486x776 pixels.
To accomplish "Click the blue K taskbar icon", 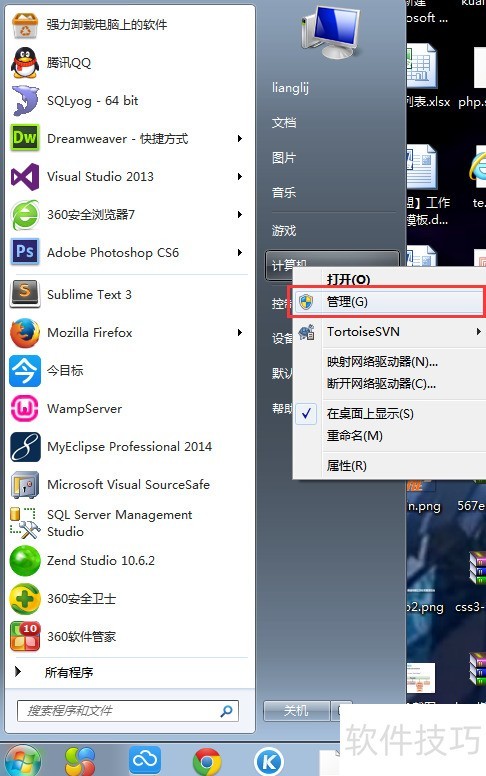I will pyautogui.click(x=269, y=762).
